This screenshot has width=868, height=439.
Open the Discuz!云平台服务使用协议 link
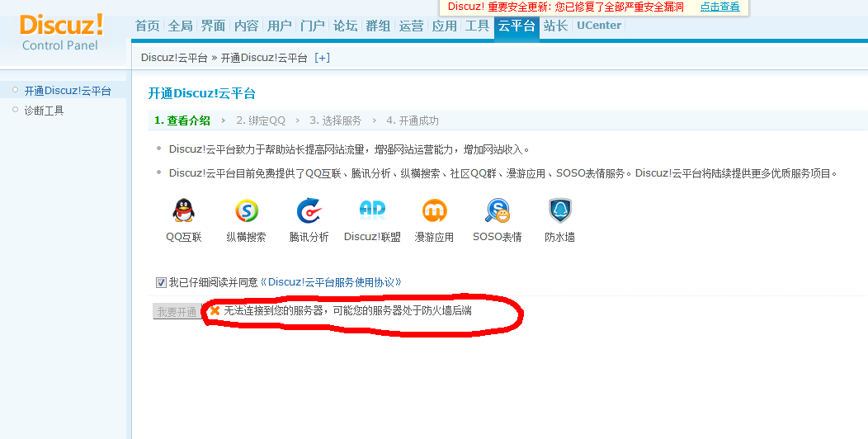[331, 282]
